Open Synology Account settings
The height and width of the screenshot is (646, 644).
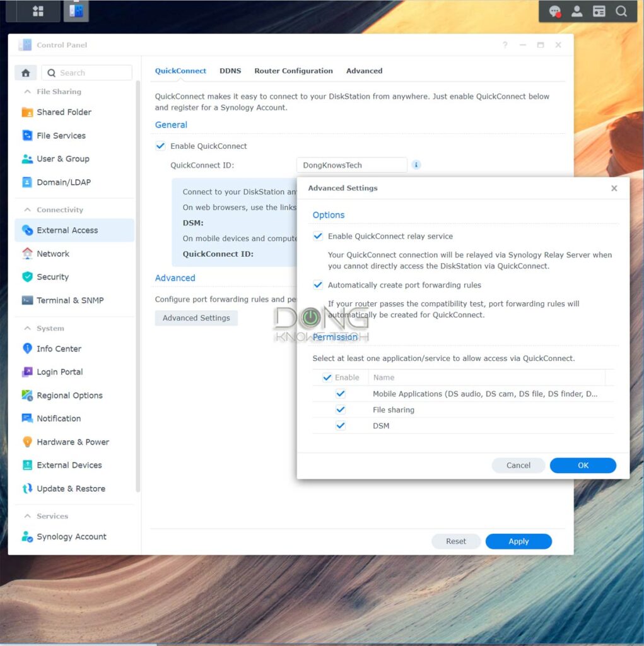pyautogui.click(x=74, y=537)
